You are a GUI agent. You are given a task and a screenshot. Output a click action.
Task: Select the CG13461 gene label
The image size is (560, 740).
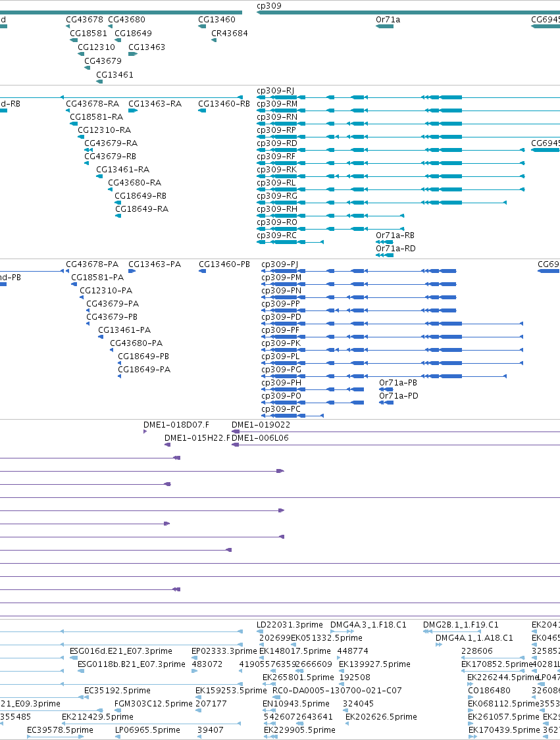click(115, 74)
